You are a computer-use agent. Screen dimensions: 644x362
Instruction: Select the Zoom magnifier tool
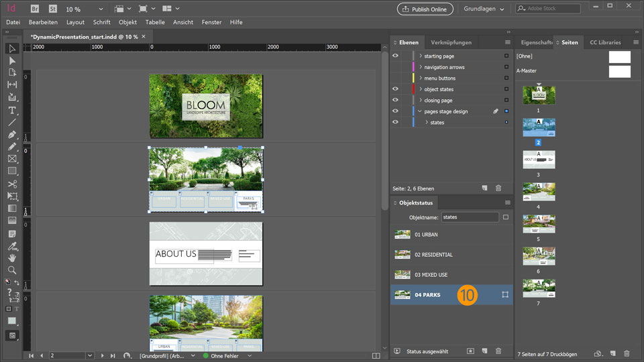[12, 270]
